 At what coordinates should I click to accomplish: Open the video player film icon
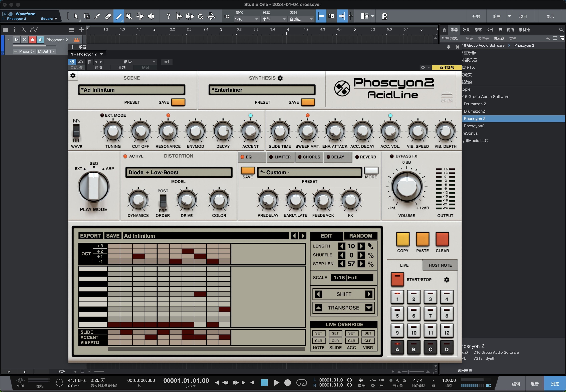[x=385, y=16]
